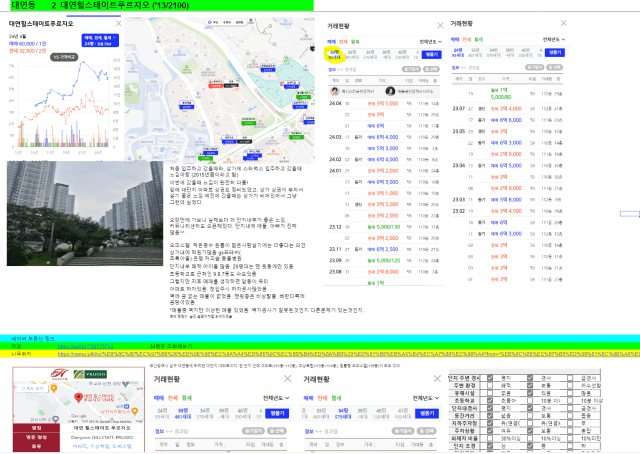Select 전세 tab in first top 거래현황 panel
The width and height of the screenshot is (640, 454).
[x=343, y=42]
